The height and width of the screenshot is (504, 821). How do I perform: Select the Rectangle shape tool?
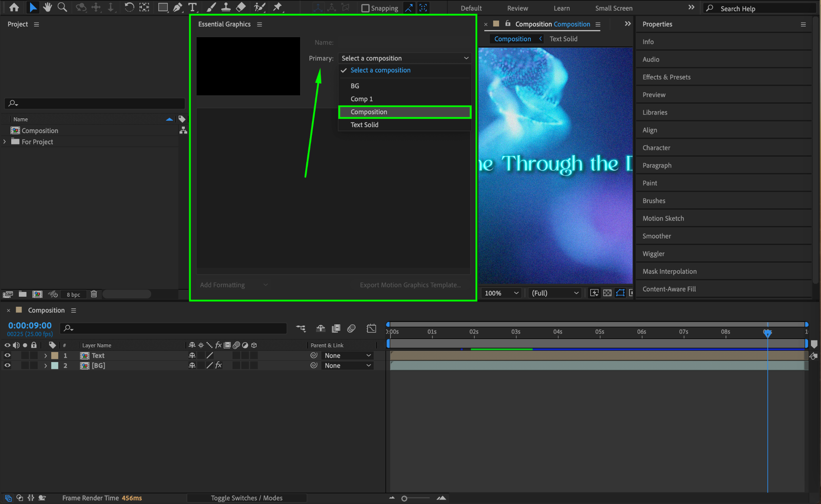click(163, 7)
